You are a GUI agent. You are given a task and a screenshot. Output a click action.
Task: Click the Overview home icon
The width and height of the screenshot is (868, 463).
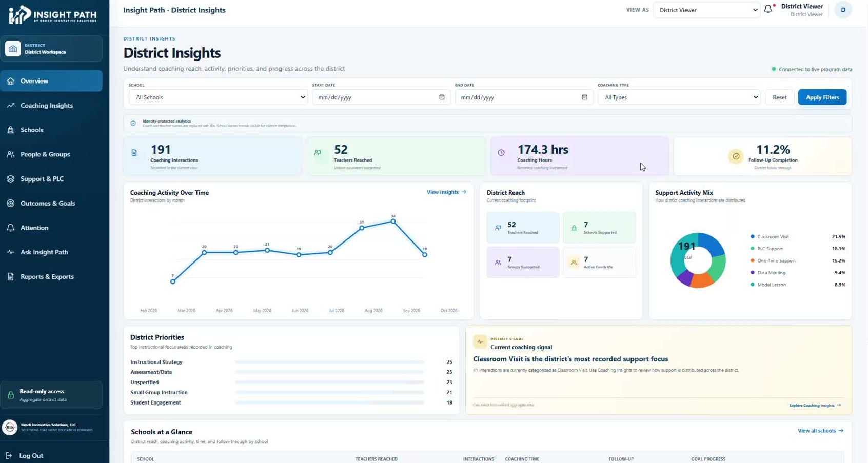click(11, 81)
